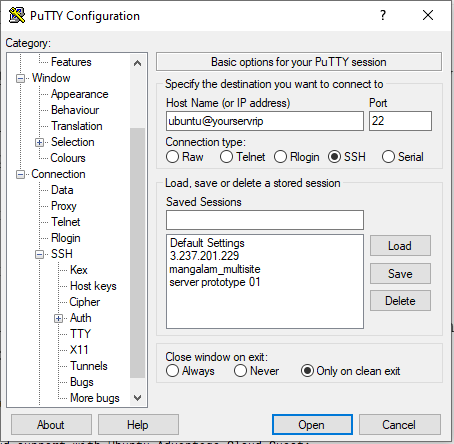454x444 pixels.
Task: Click the category list scroll down arrow
Action: pyautogui.click(x=137, y=397)
